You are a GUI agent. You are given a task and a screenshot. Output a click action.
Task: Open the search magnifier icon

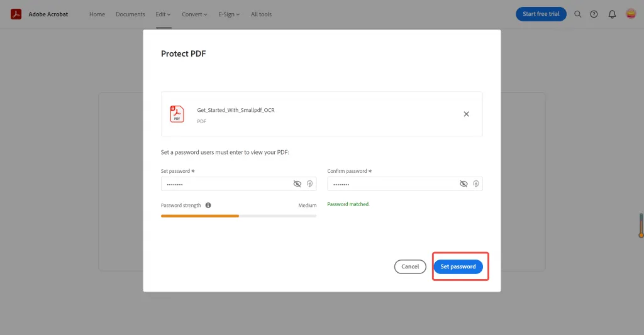pyautogui.click(x=578, y=14)
